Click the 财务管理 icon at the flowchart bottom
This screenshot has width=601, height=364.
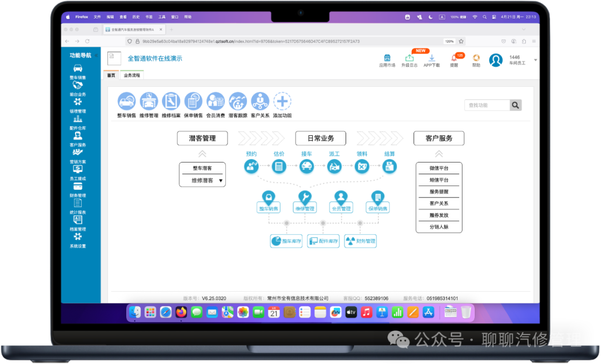tap(361, 240)
